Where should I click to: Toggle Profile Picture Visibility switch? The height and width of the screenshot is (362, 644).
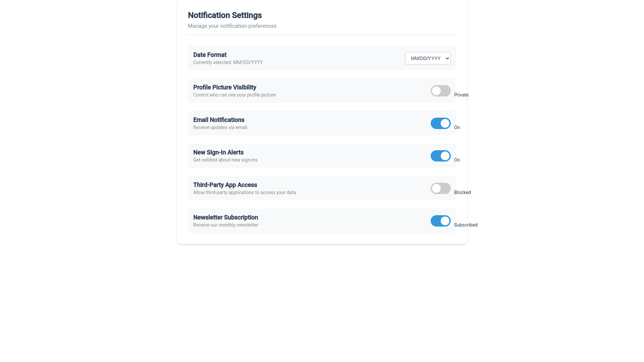pos(440,91)
